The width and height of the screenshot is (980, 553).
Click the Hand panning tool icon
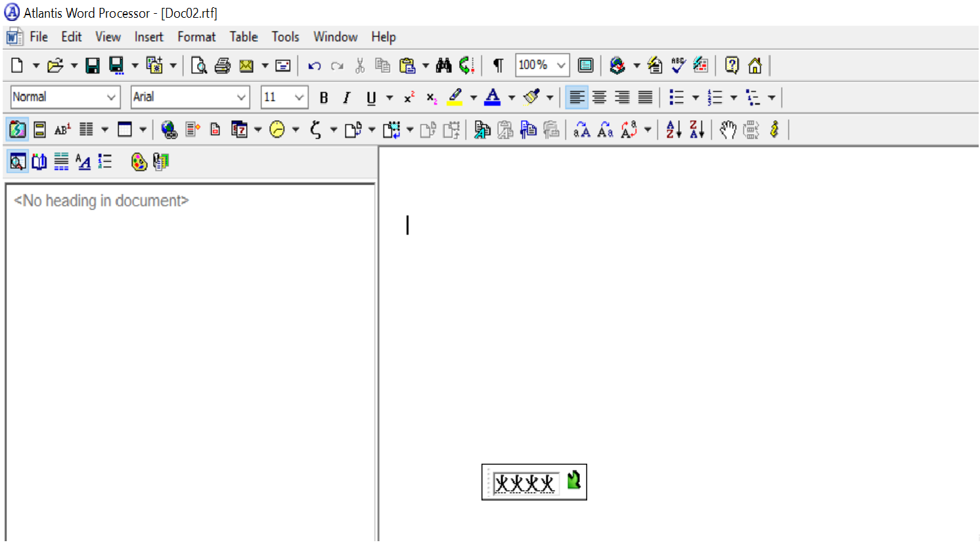coord(728,129)
